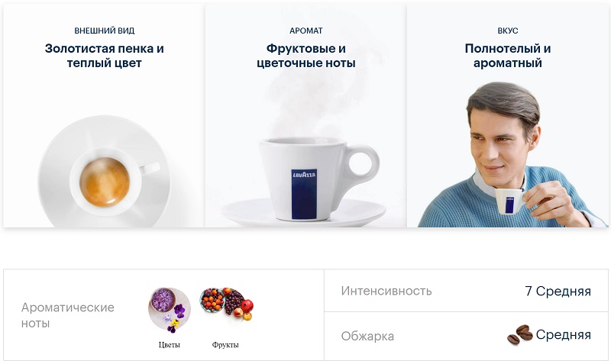Viewport: 611px width, 364px height.
Task: Click the 'ВКУС' label
Action: pyautogui.click(x=508, y=31)
